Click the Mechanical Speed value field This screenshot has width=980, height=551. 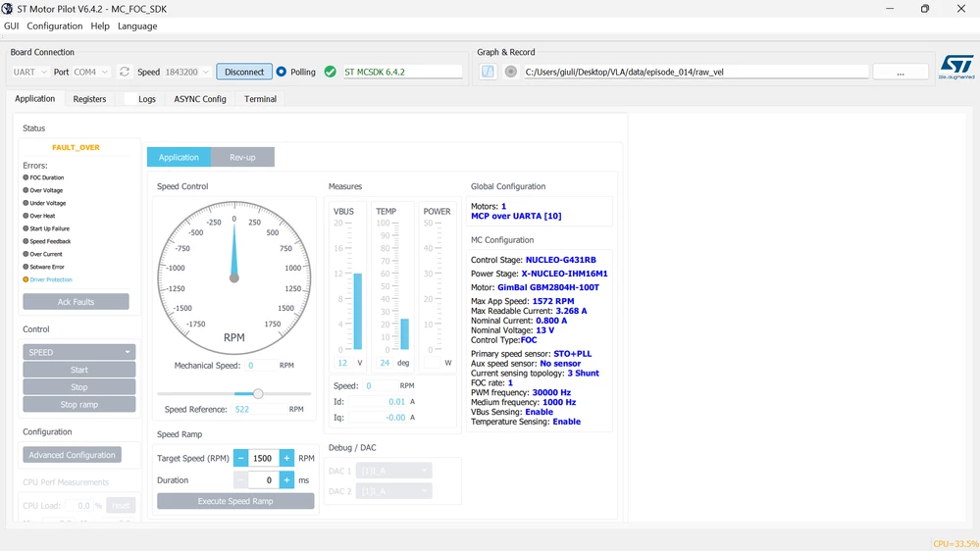click(x=261, y=366)
